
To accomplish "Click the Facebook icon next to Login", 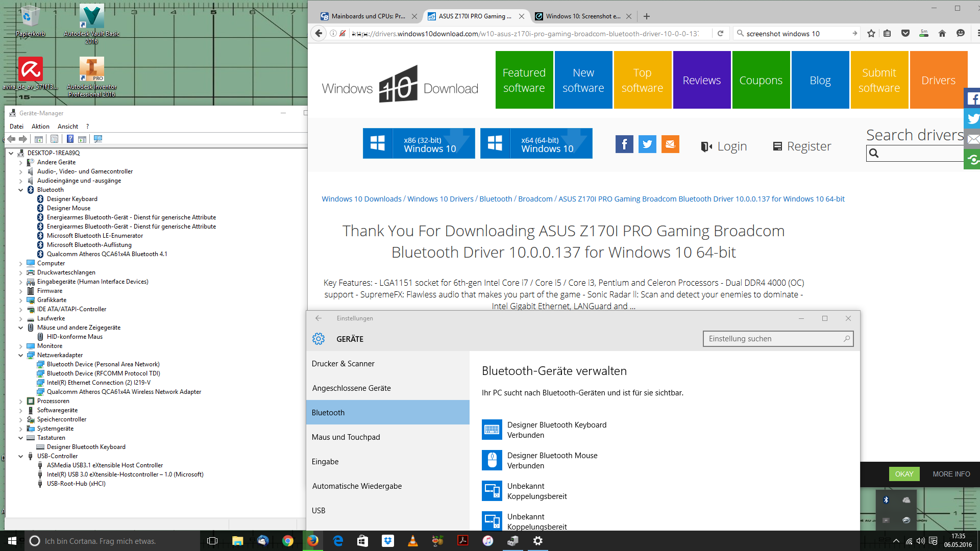I will [x=624, y=144].
